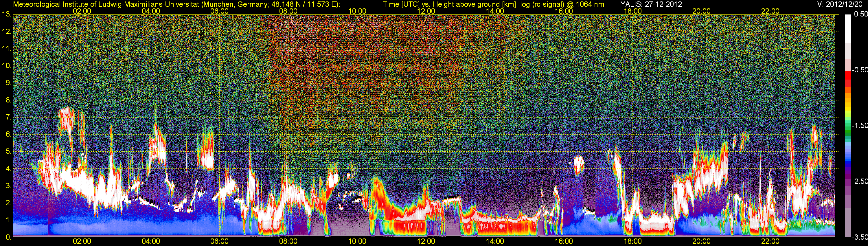Click the 02:00 label on the top time axis
The image size is (868, 246).
pos(82,11)
